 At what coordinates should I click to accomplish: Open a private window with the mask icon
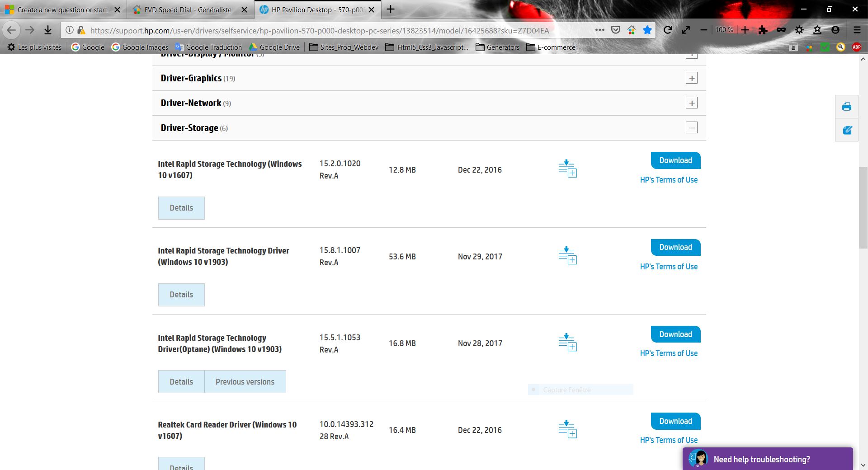click(781, 30)
